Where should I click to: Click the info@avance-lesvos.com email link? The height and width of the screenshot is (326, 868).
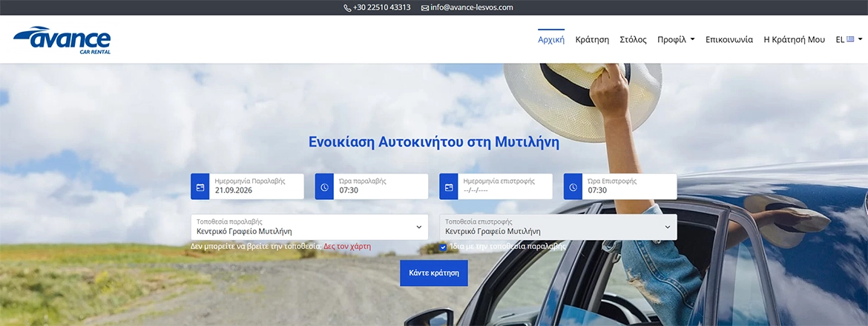pyautogui.click(x=472, y=7)
